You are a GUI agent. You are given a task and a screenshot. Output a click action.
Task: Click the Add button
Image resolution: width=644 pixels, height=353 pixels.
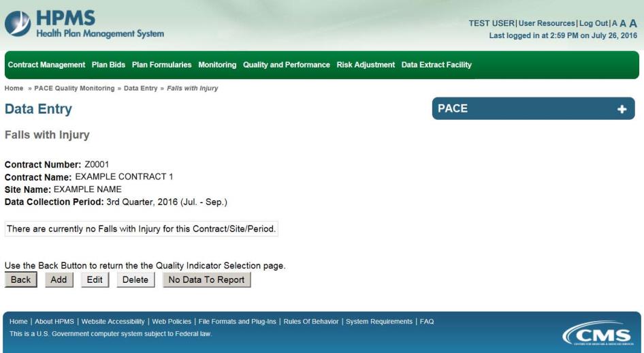[x=59, y=279]
